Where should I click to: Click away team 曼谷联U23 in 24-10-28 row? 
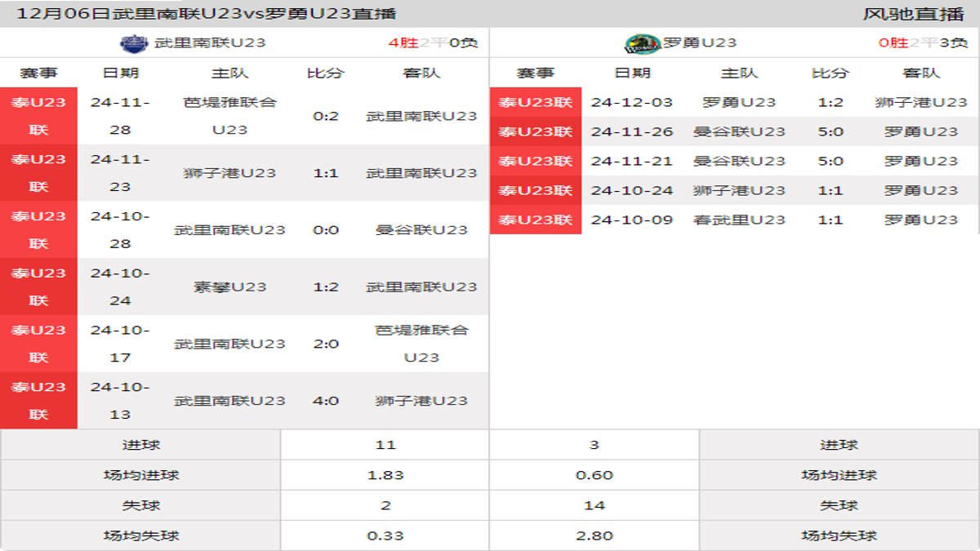pos(421,230)
